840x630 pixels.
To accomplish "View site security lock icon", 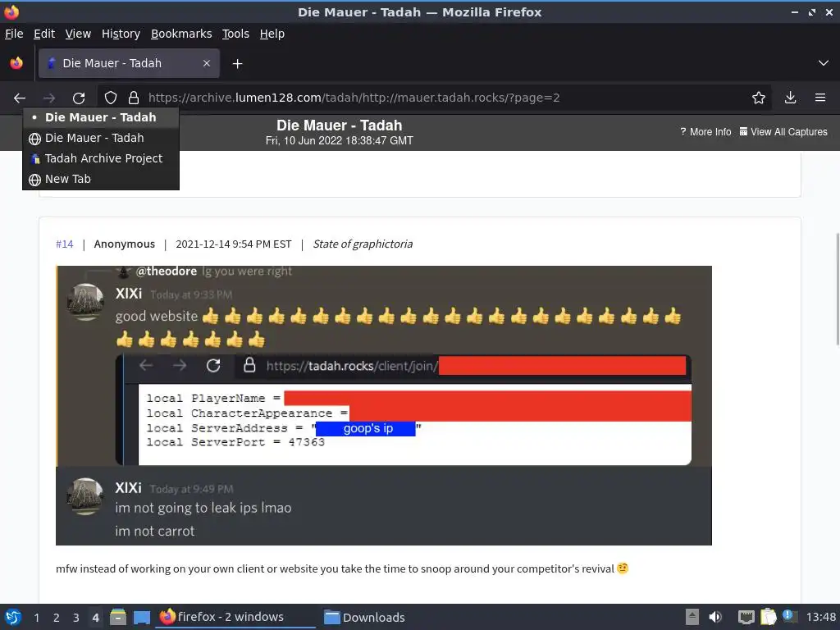I will pyautogui.click(x=134, y=98).
